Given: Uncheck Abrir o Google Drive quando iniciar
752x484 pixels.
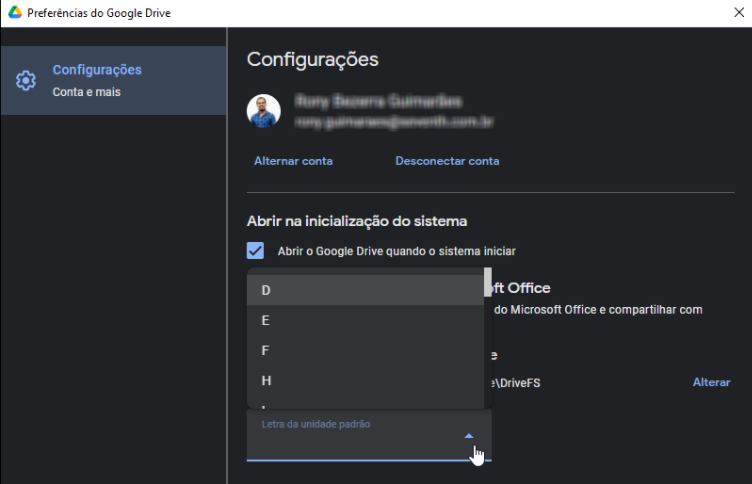Looking at the screenshot, I should click(255, 250).
